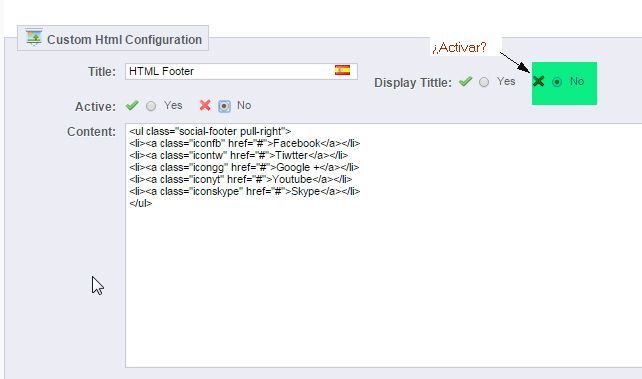The image size is (642, 379).
Task: Choose Yes radio for Display Tittle
Action: (x=484, y=82)
